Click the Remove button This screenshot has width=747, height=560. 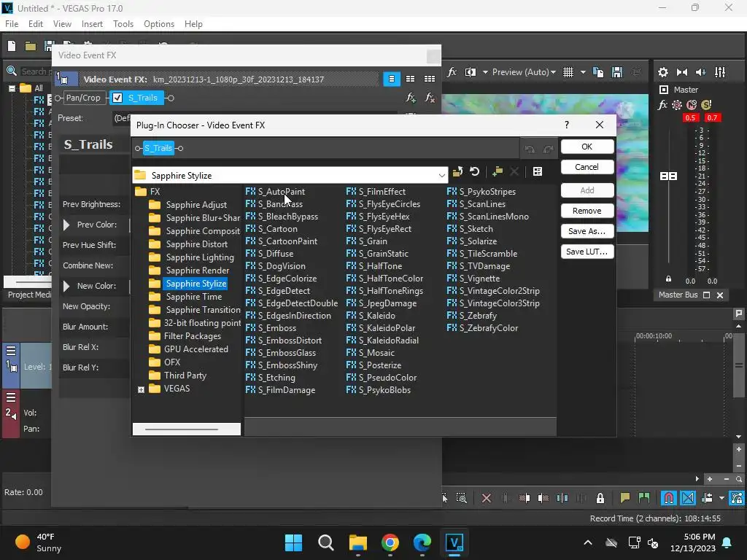click(587, 211)
